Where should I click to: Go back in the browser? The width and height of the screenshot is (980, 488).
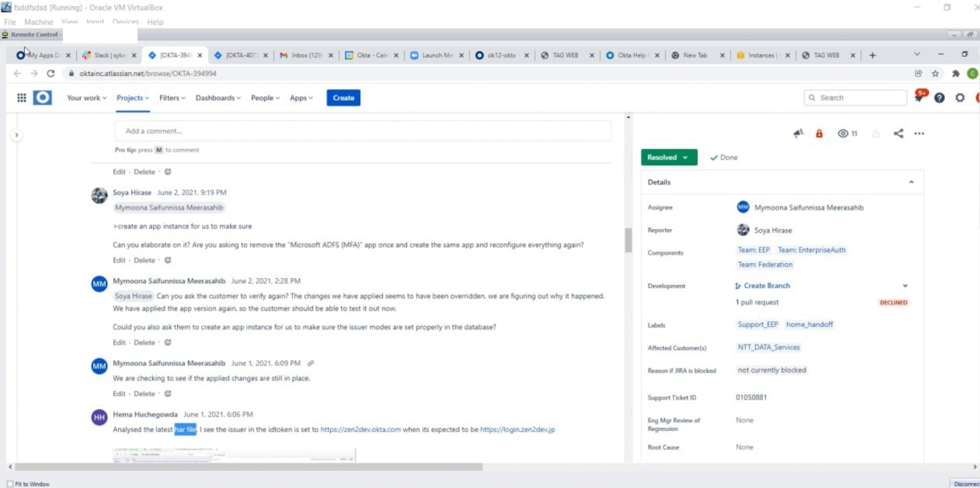[x=17, y=73]
